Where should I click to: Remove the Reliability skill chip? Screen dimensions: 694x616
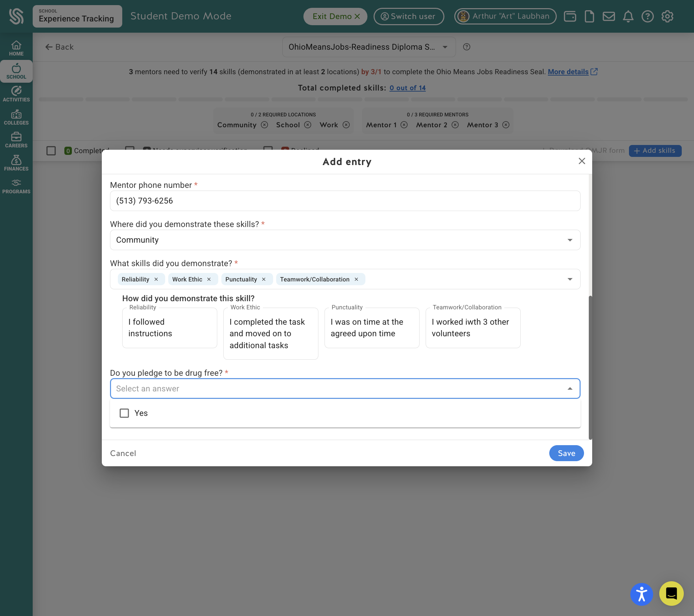click(x=156, y=279)
